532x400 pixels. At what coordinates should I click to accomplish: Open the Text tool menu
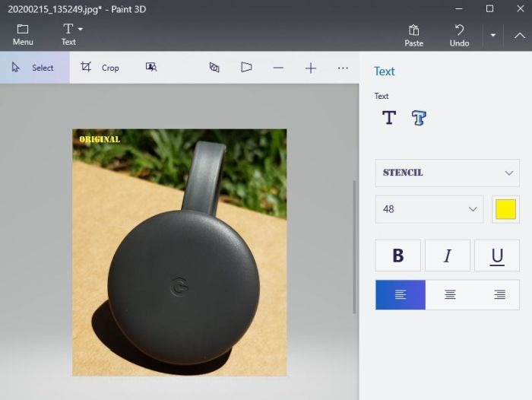[71, 35]
